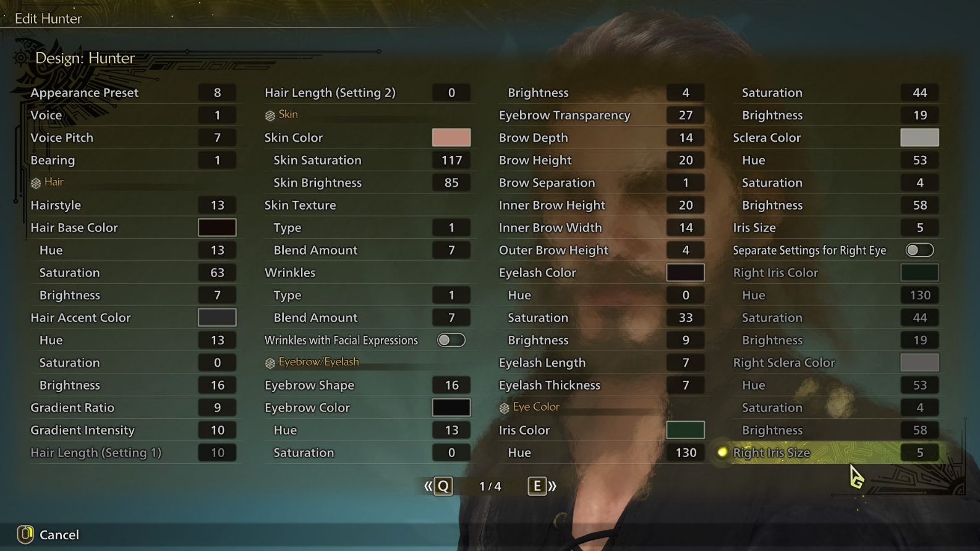Select the Hairstyle value 13
980x551 pixels.
click(217, 205)
